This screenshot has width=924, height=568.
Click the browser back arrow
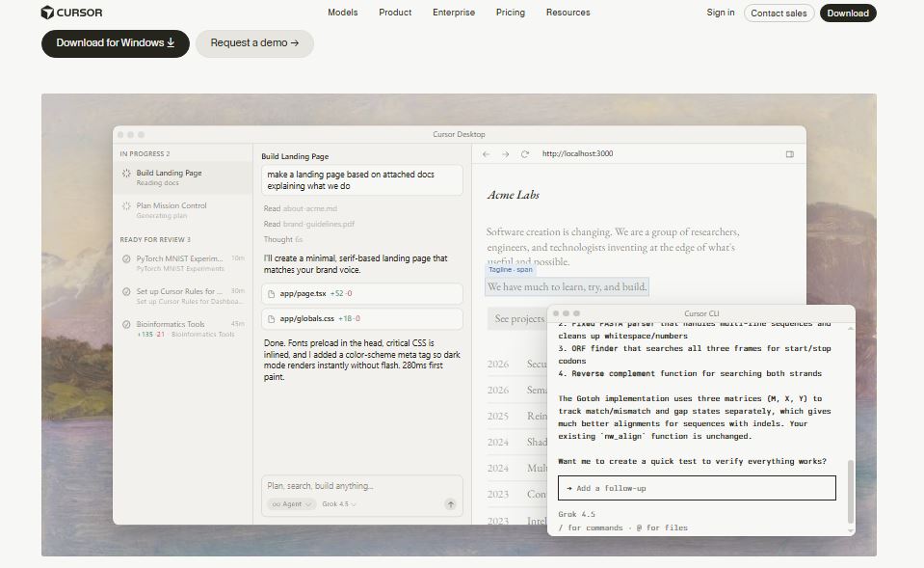click(x=487, y=154)
